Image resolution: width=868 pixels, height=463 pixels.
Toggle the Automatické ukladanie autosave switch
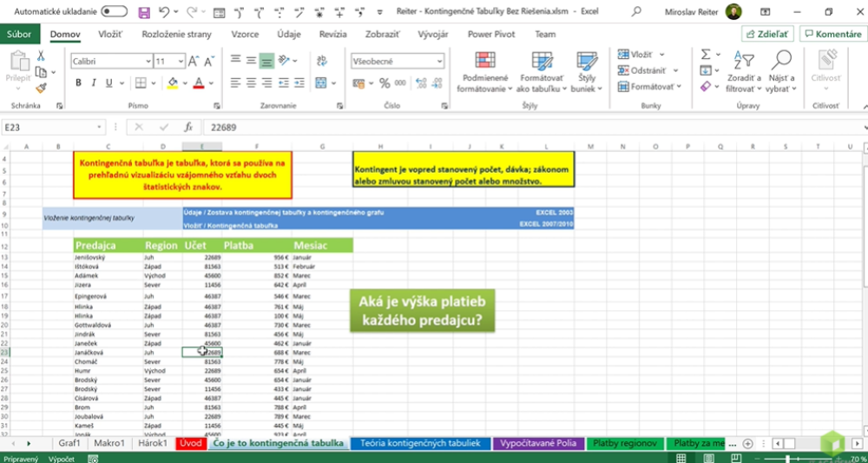click(x=115, y=12)
